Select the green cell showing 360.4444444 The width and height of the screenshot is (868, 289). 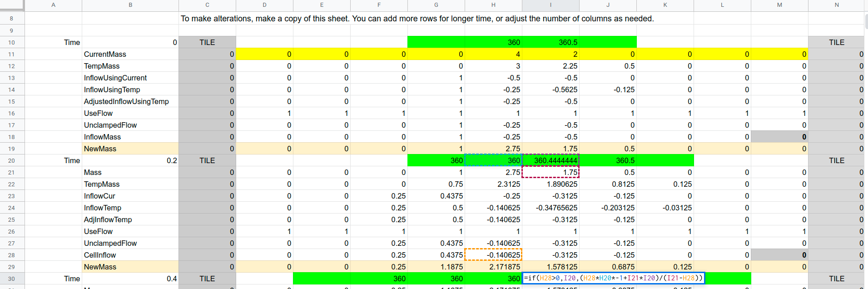pyautogui.click(x=551, y=160)
